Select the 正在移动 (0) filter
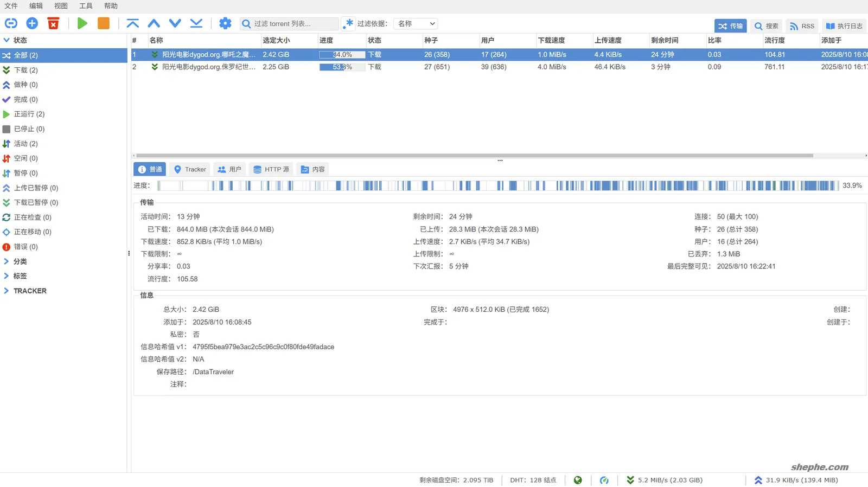868x487 pixels. pyautogui.click(x=63, y=232)
